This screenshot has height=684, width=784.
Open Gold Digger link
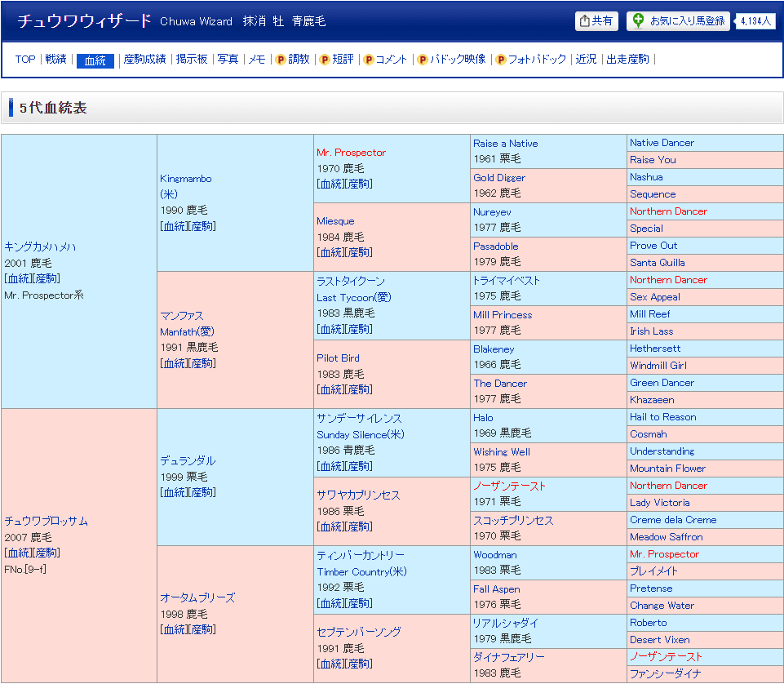499,178
